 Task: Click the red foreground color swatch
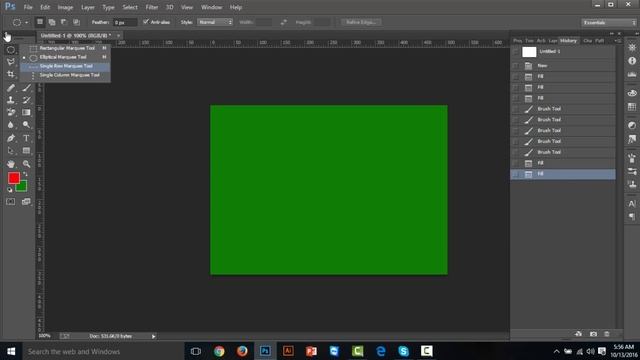13,178
